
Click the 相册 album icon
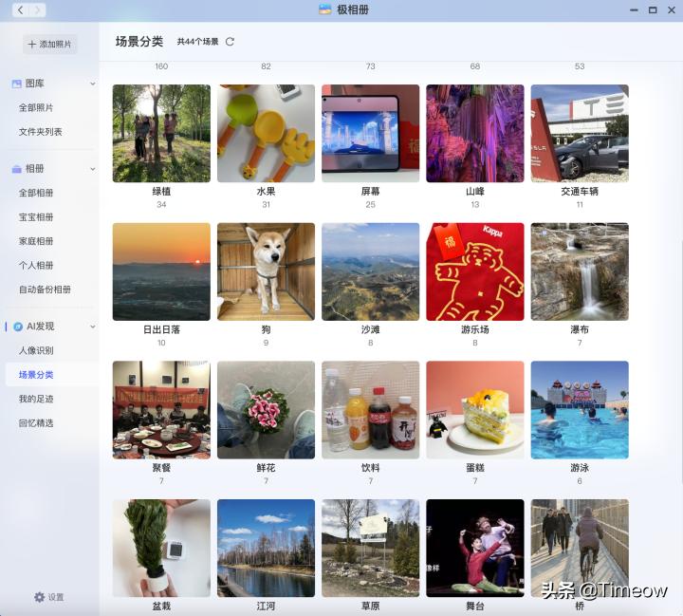(x=16, y=169)
